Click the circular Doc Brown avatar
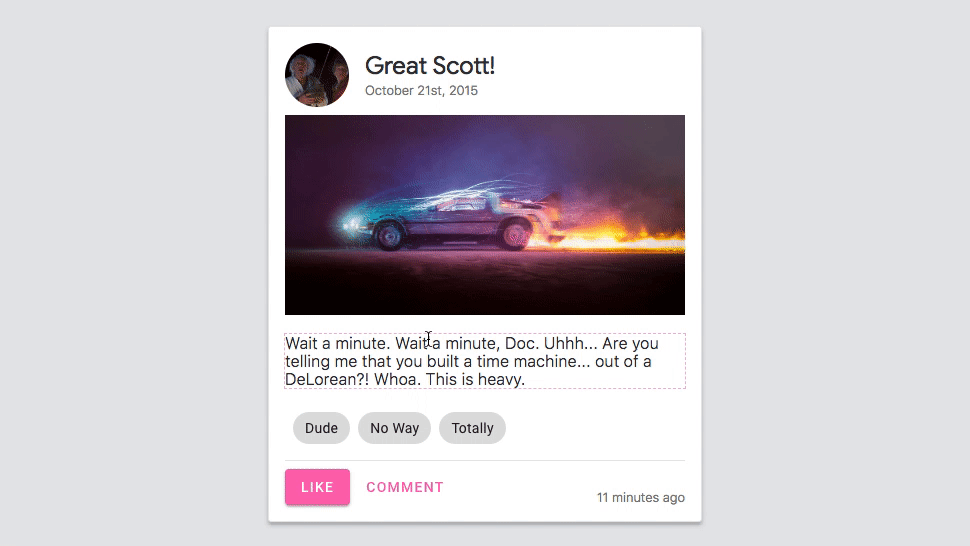 [x=317, y=75]
